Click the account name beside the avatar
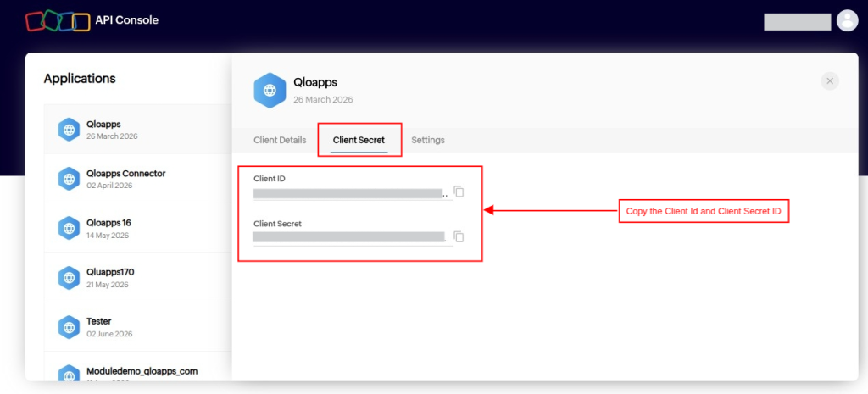Screen dimensions: 868x394 point(797,22)
